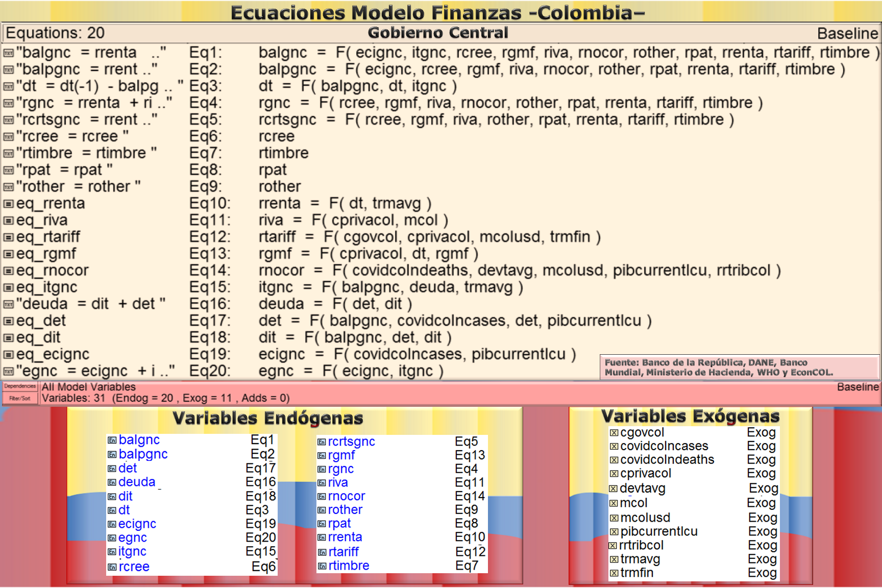
Task: Click the TXT icon beside the "rcree = rcree" equation
Action: pos(8,137)
